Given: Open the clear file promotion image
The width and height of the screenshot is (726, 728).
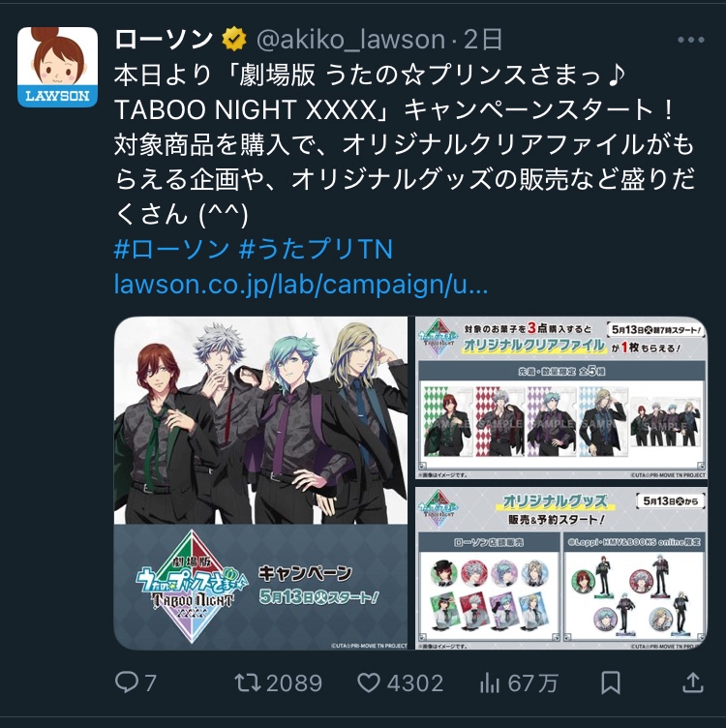Looking at the screenshot, I should [560, 398].
